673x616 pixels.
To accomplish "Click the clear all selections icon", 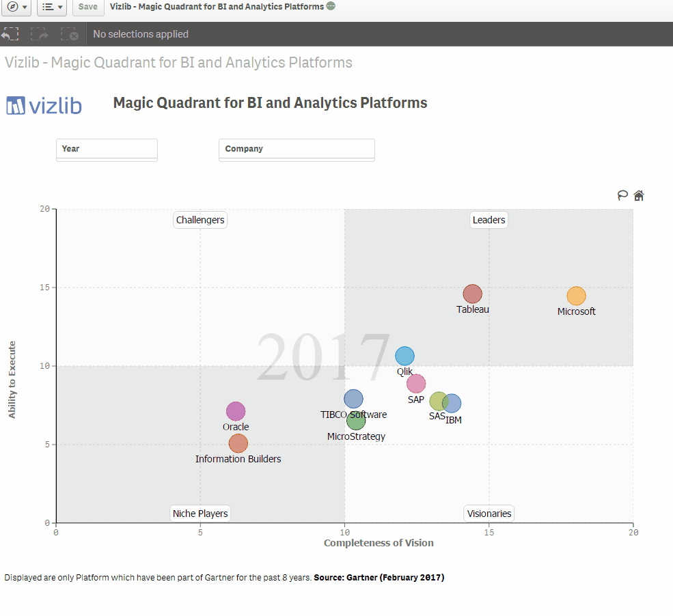I will point(69,34).
